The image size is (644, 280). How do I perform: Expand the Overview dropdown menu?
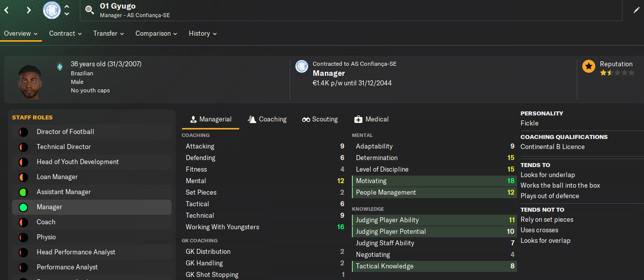pos(21,34)
